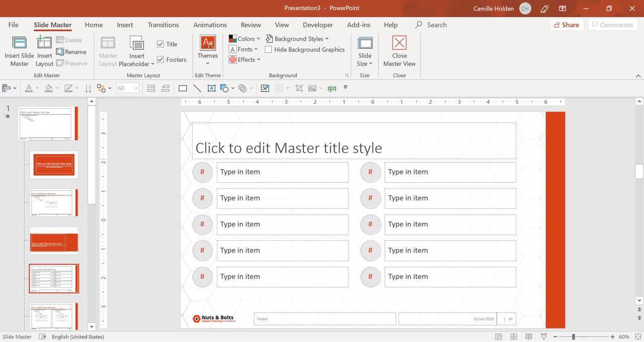The image size is (644, 342).
Task: Switch to Slide Sorter view in the status bar
Action: point(513,336)
